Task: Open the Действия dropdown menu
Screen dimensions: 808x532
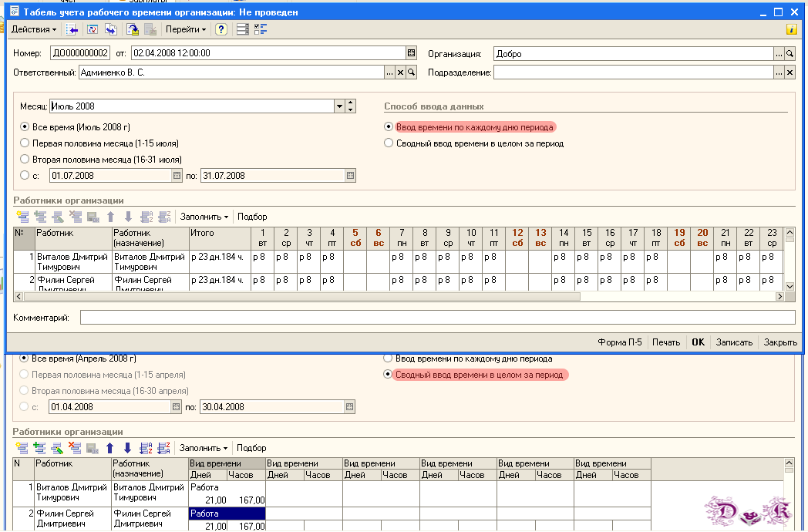Action: coord(34,29)
